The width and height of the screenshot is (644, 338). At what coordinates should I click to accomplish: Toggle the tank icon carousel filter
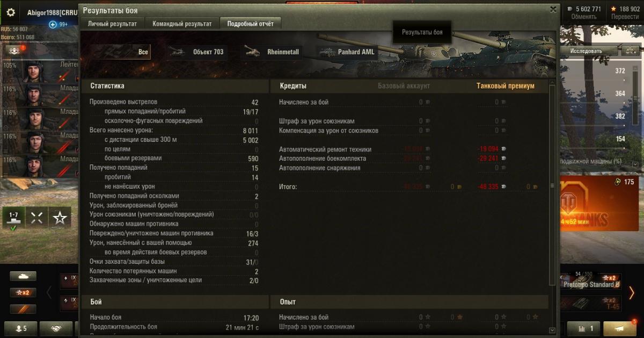[x=23, y=276]
